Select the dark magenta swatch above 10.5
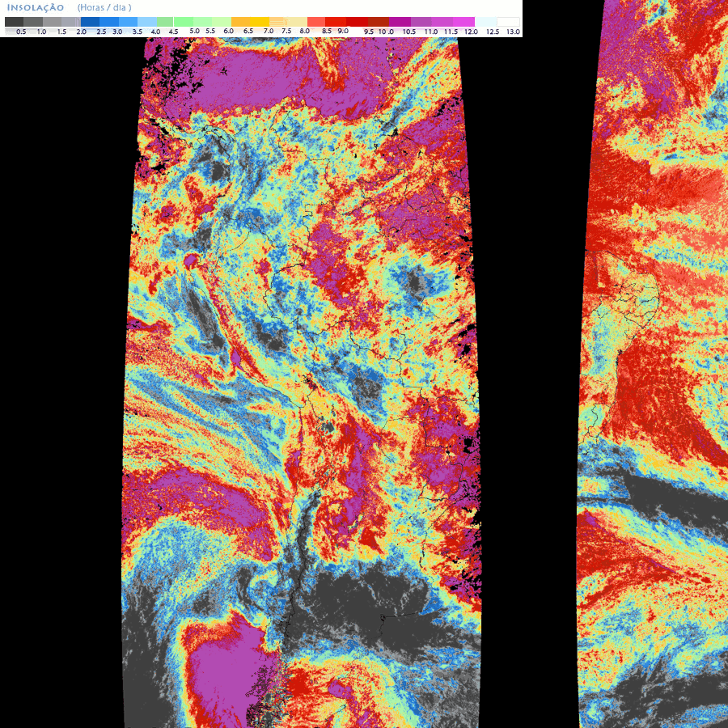This screenshot has height=728, width=728. tap(400, 22)
